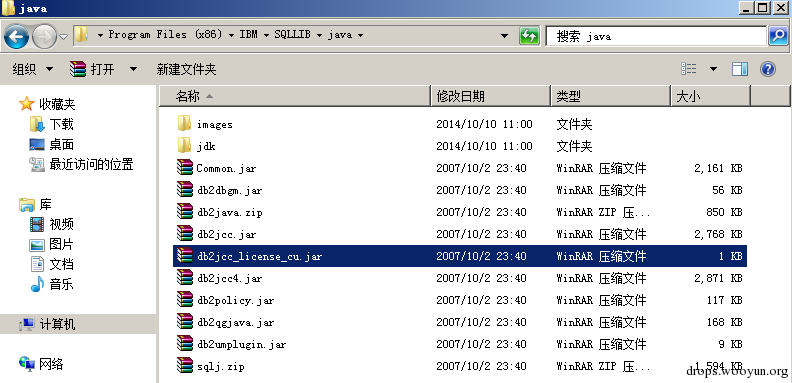Click the images folder icon
Image resolution: width=792 pixels, height=383 pixels.
point(185,124)
